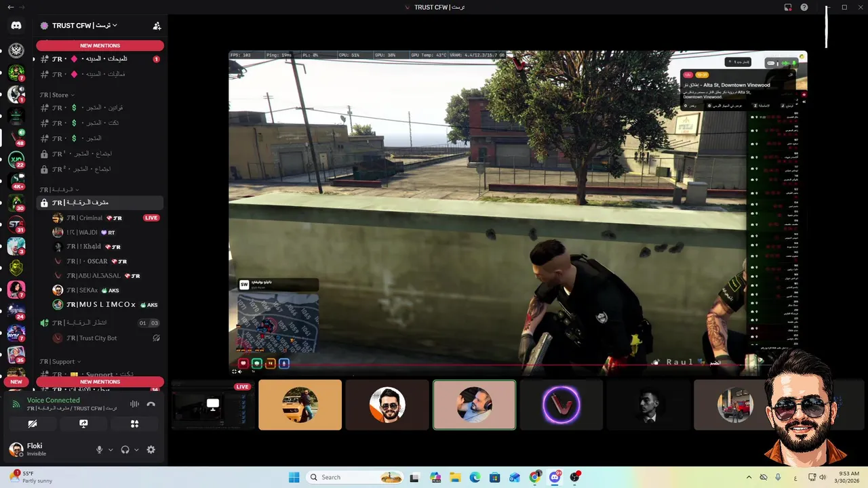Jump to bottom NEW MENTIONS banner
The height and width of the screenshot is (488, 868).
[x=100, y=382]
